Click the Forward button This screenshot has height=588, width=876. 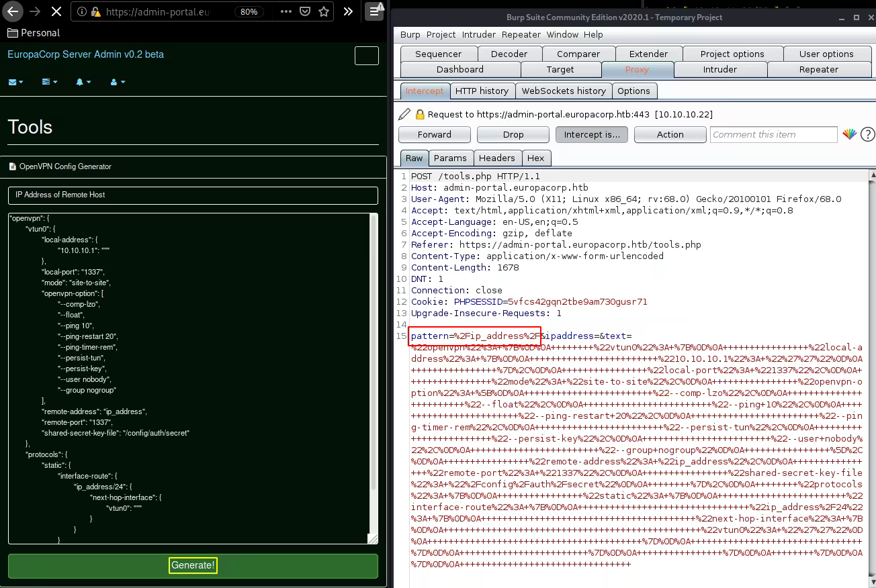pos(434,134)
